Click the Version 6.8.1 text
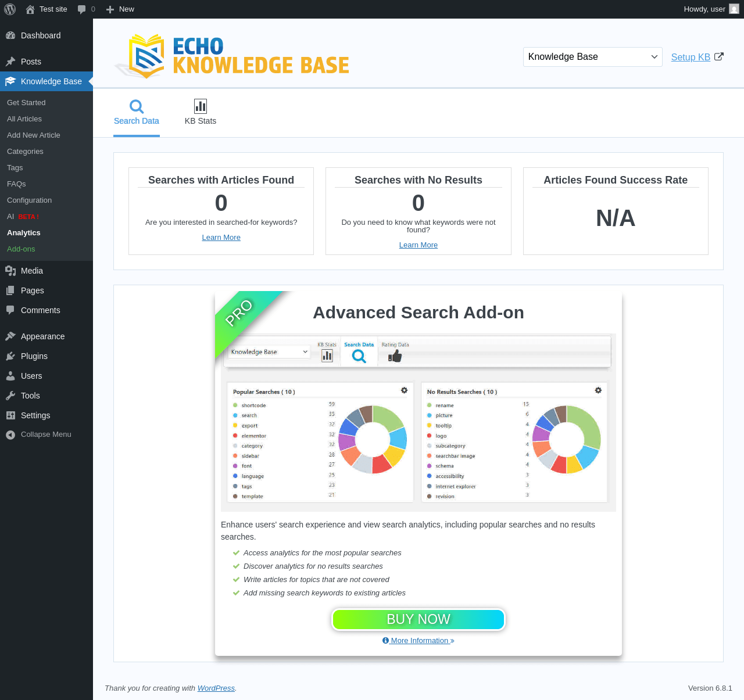 point(710,688)
